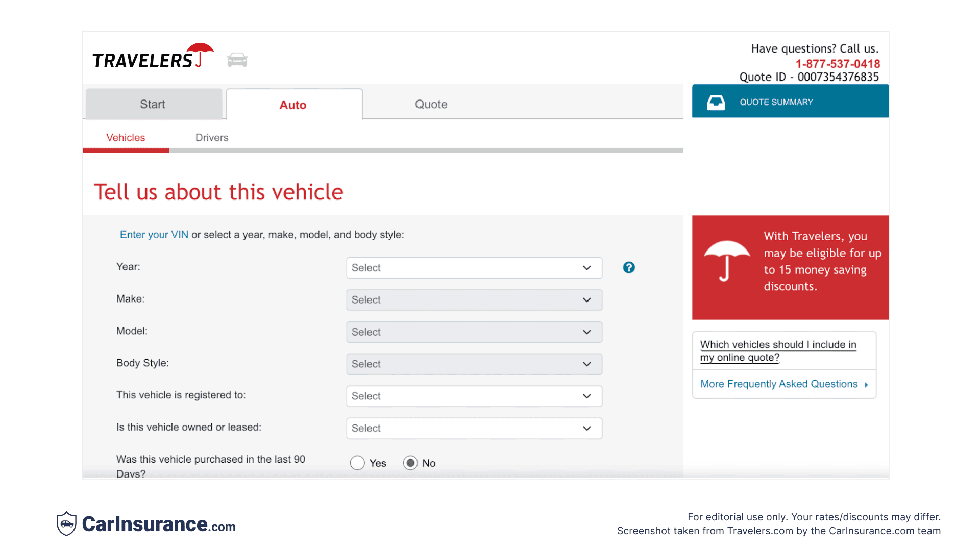Open the Make dropdown
Image resolution: width=980 pixels, height=551 pixels.
coord(474,299)
